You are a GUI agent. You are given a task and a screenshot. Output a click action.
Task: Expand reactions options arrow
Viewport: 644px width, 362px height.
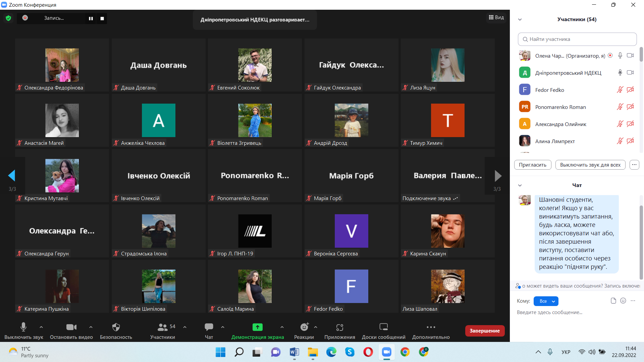(x=316, y=327)
